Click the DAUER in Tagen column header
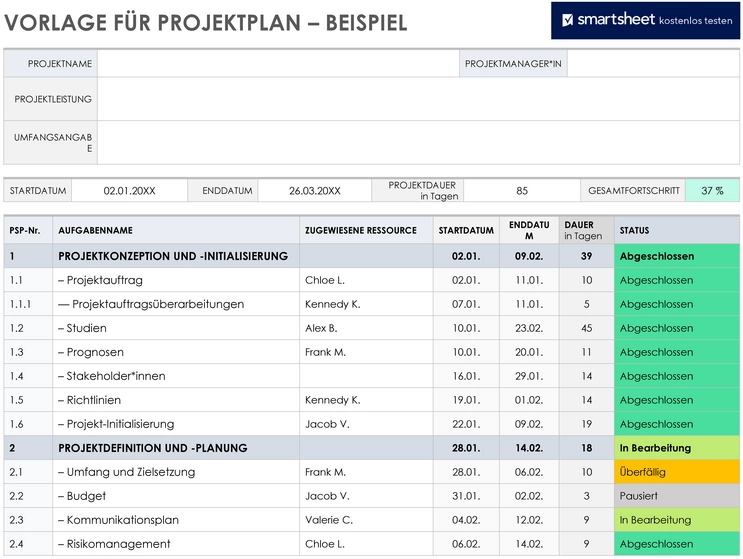 click(587, 230)
